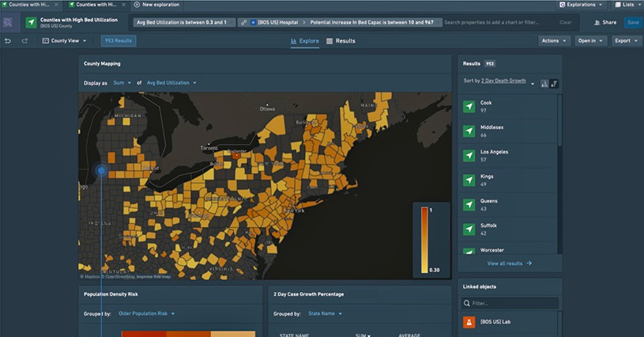Click the green icon beside Los Angeles
644x337 pixels.
[x=469, y=156]
